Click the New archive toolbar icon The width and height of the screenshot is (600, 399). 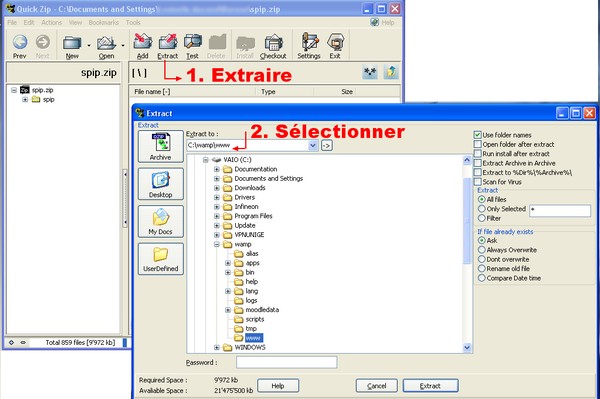pyautogui.click(x=72, y=42)
